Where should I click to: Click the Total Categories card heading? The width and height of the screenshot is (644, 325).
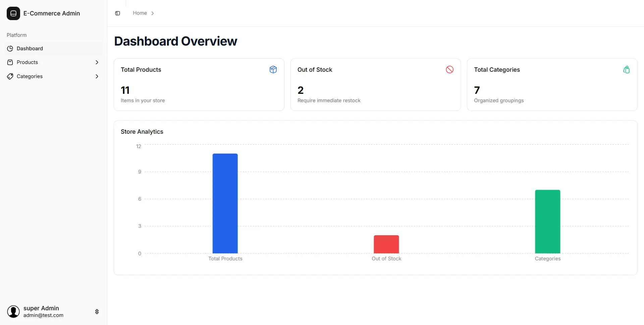coord(497,70)
